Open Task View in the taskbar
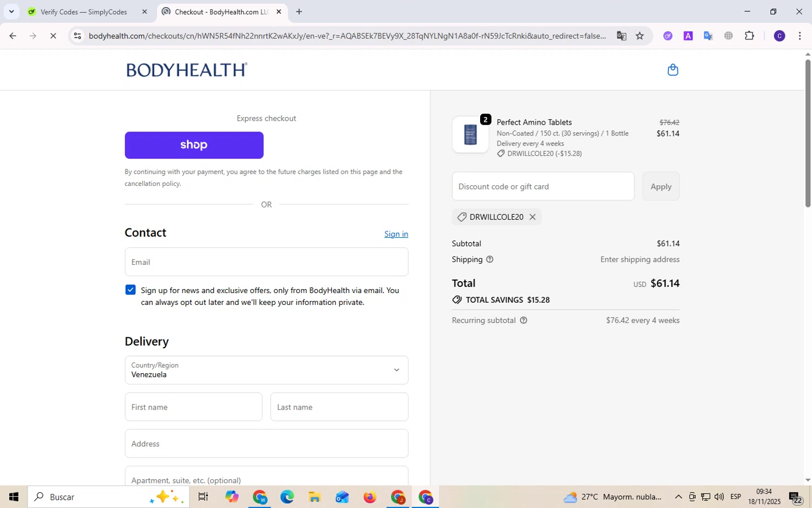The height and width of the screenshot is (508, 812). click(204, 497)
